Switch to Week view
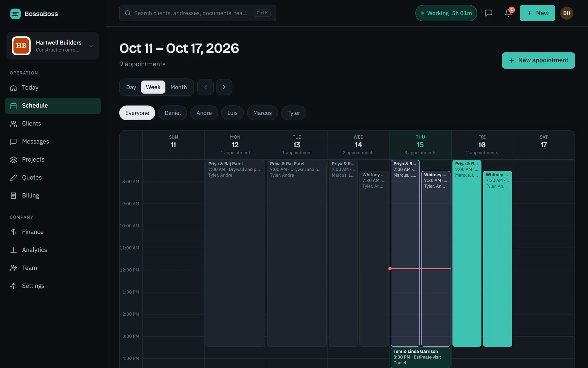588x368 pixels. [x=153, y=87]
